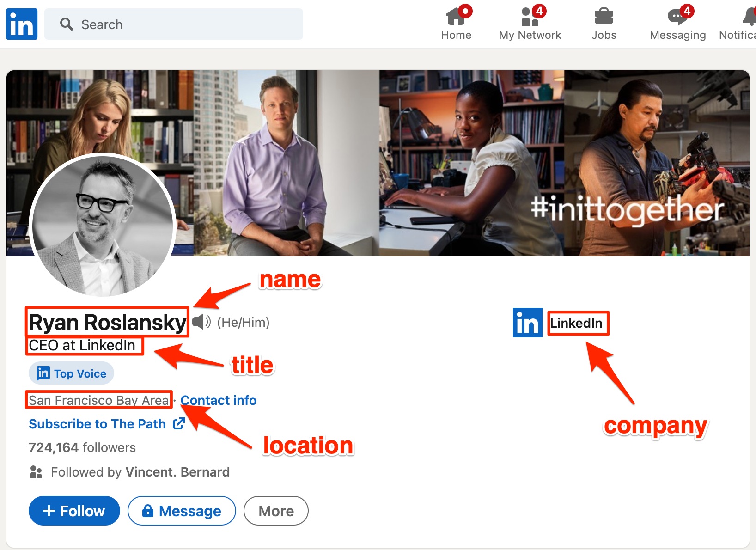
Task: Play the name pronunciation speaker icon
Action: 201,322
